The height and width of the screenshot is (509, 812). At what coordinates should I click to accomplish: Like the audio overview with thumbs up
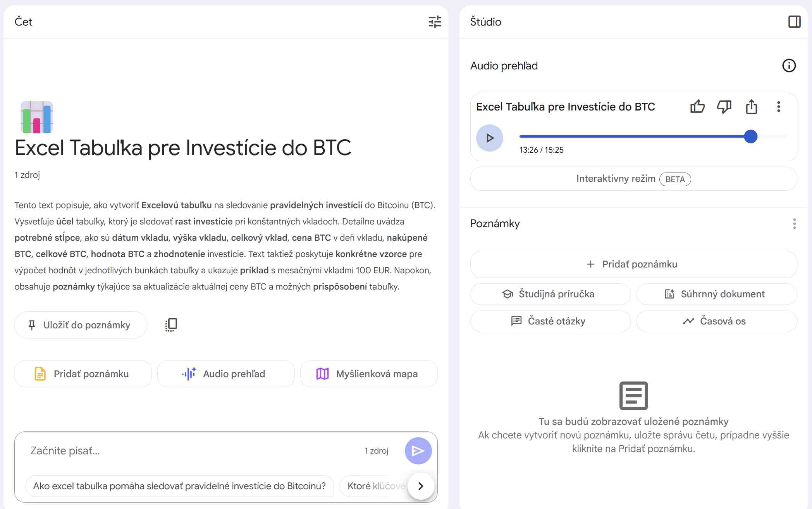pos(697,107)
